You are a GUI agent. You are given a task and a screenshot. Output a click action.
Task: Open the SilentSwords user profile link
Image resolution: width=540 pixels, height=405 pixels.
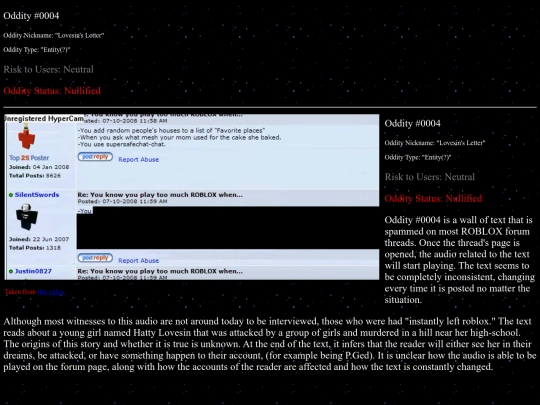pos(37,195)
